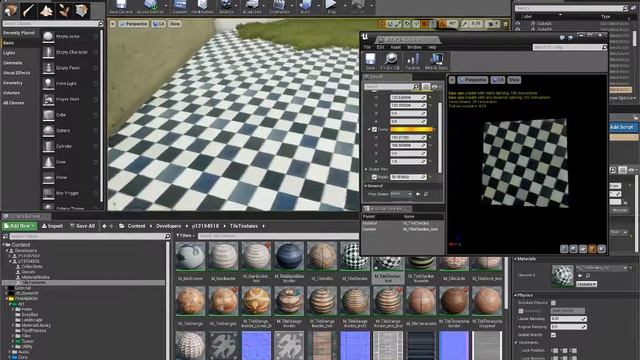Click Find in CB toolbar icon

click(390, 62)
